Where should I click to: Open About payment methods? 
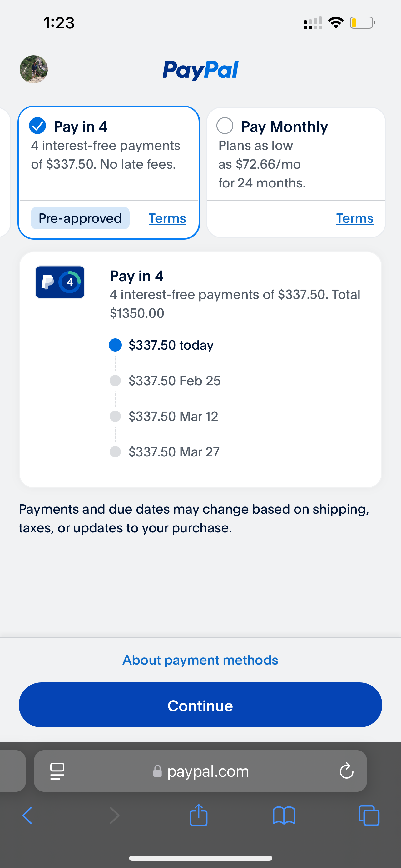[x=200, y=660]
